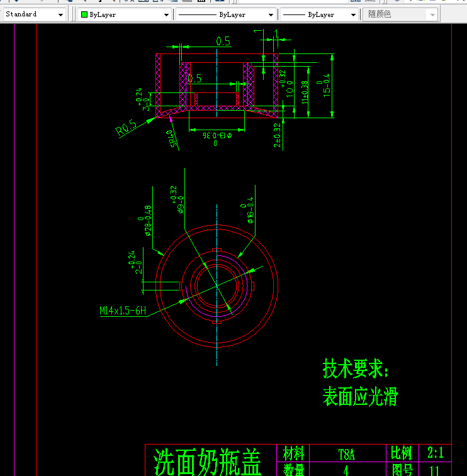Viewport: 467px width, 476px height.
Task: Select the 洗面奶瓶盖 title block name
Action: (x=208, y=462)
